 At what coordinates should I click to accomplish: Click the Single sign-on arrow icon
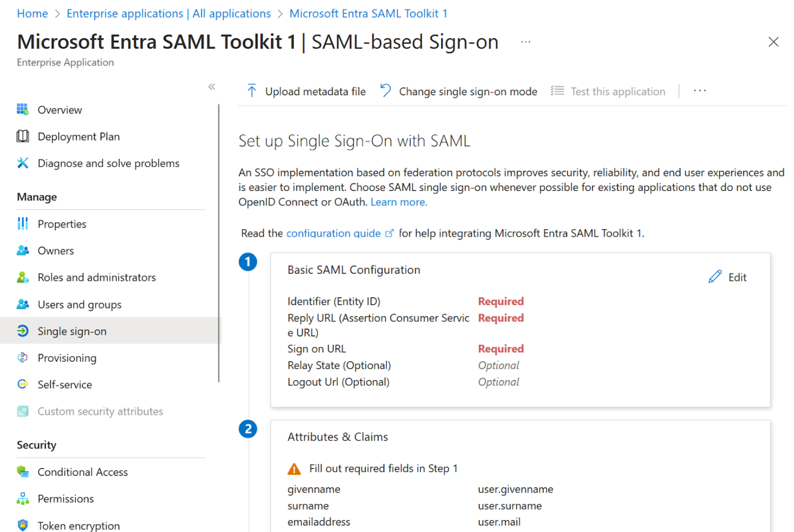coord(23,331)
